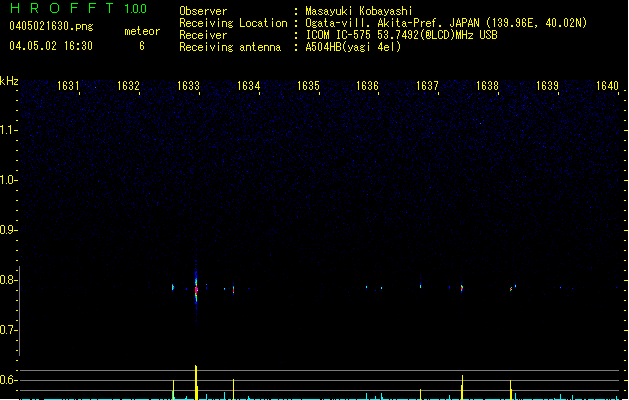
Task: Click the HROFFT title text
Action: pos(62,8)
